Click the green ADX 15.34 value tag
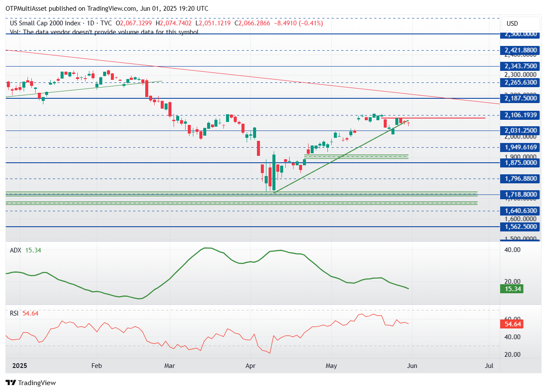This screenshot has width=547, height=392. (x=511, y=289)
